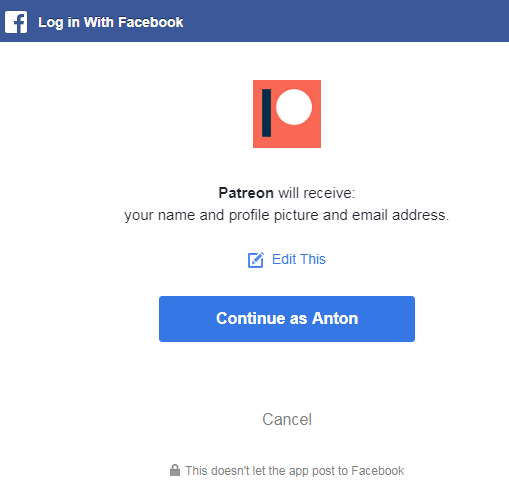Click the 'will receive:' text
The height and width of the screenshot is (492, 509).
pos(317,193)
